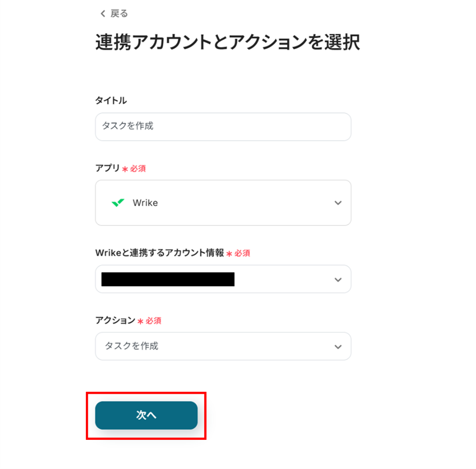Click the Wrikeと連携するアカウント情報 label
Viewport: 476px width, 469px height.
point(159,253)
